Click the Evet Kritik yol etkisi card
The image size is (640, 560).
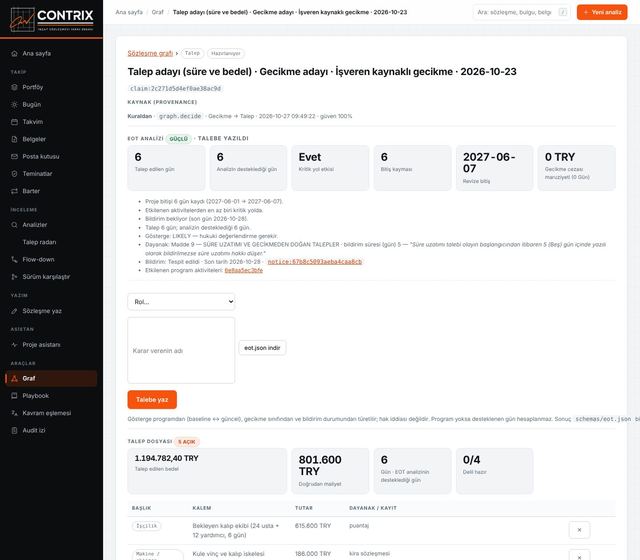pyautogui.click(x=330, y=168)
